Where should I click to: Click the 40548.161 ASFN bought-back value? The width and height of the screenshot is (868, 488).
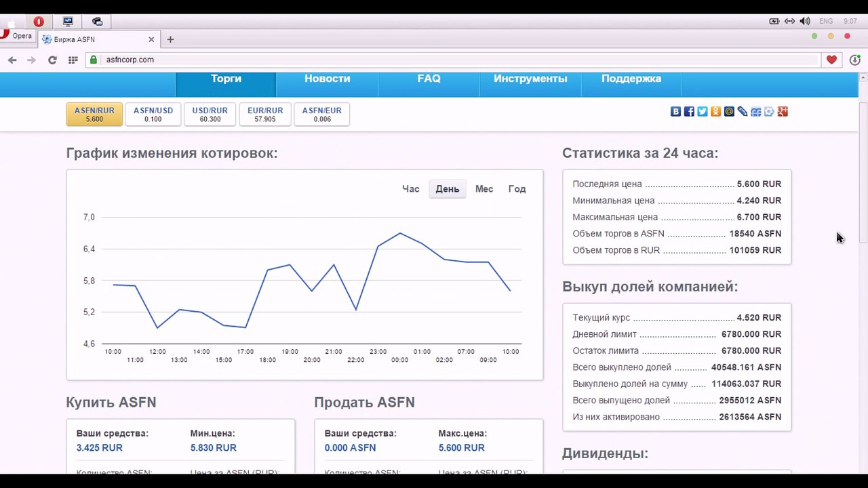(x=747, y=367)
